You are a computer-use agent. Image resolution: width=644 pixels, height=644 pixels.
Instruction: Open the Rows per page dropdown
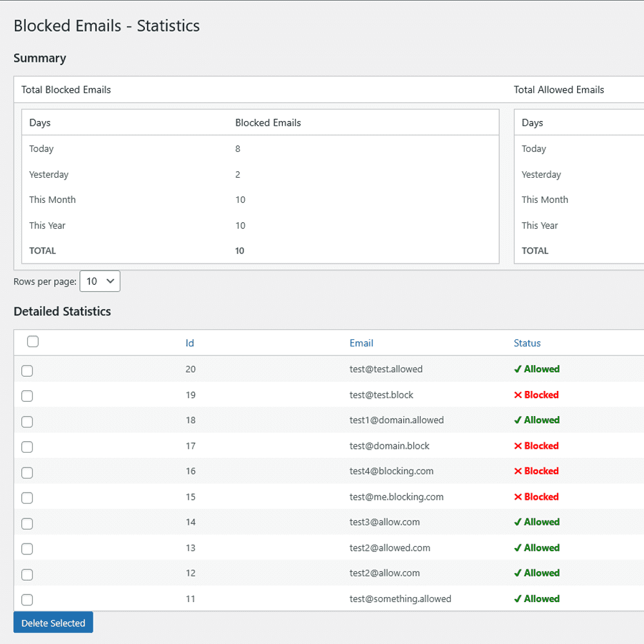tap(100, 281)
